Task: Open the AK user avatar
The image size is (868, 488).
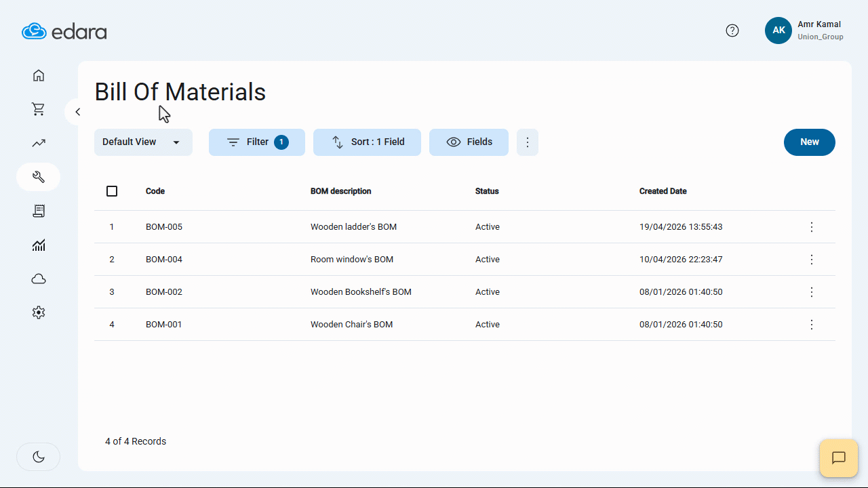Action: [778, 30]
